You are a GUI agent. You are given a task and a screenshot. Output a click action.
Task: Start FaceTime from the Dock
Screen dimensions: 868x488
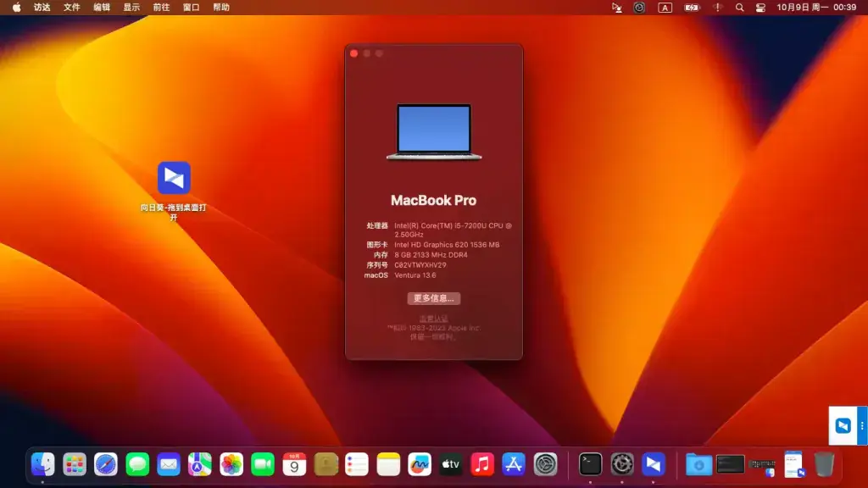click(x=263, y=464)
